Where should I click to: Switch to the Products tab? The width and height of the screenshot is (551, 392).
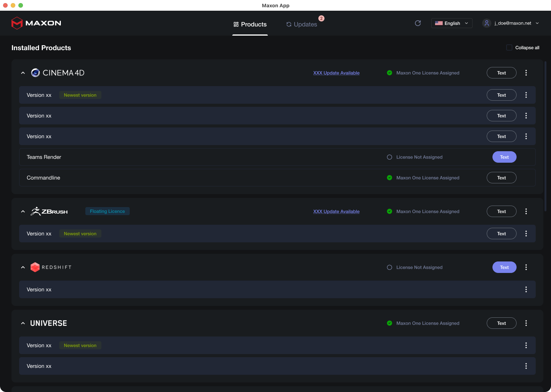[250, 24]
